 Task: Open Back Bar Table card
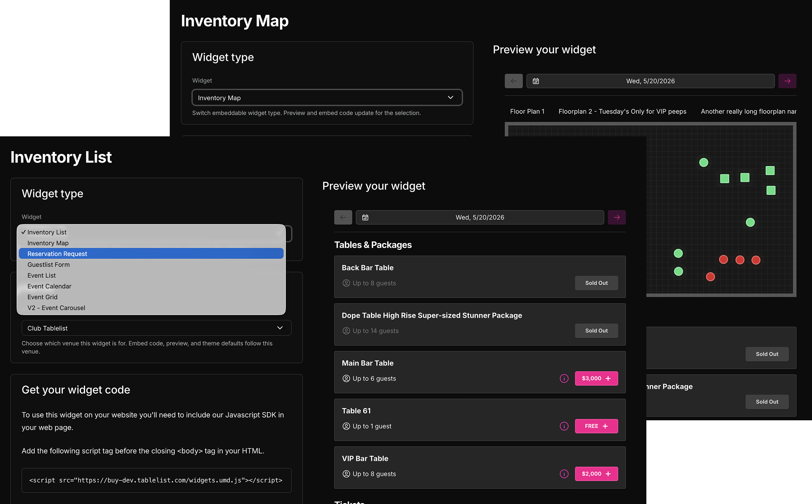480,277
